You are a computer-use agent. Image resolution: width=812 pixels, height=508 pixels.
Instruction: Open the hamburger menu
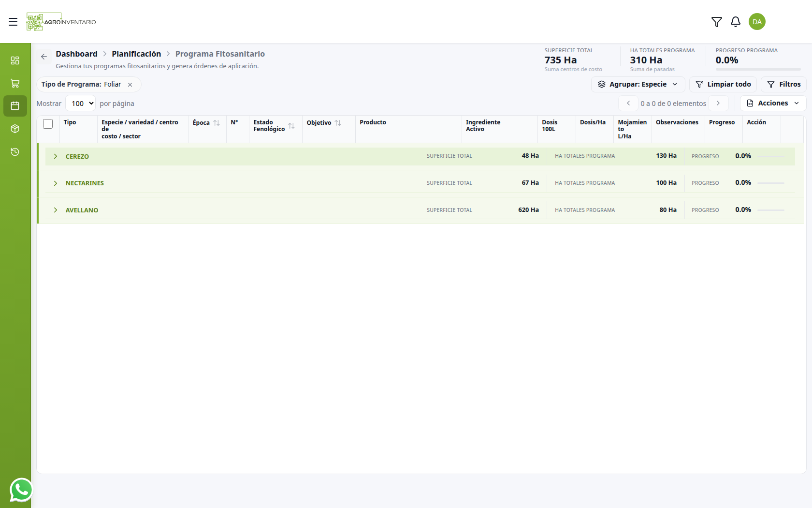pyautogui.click(x=13, y=22)
